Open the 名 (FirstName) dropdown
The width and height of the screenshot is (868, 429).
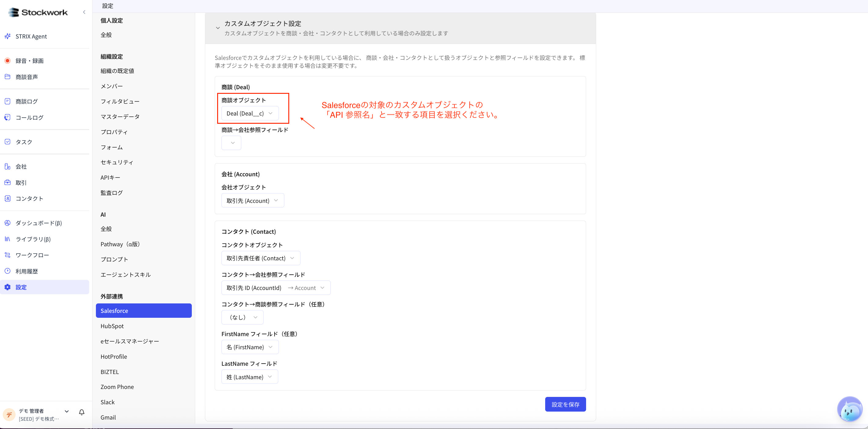coord(250,347)
